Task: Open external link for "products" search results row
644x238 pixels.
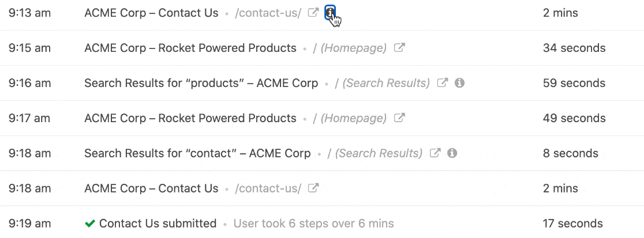Action: [443, 83]
